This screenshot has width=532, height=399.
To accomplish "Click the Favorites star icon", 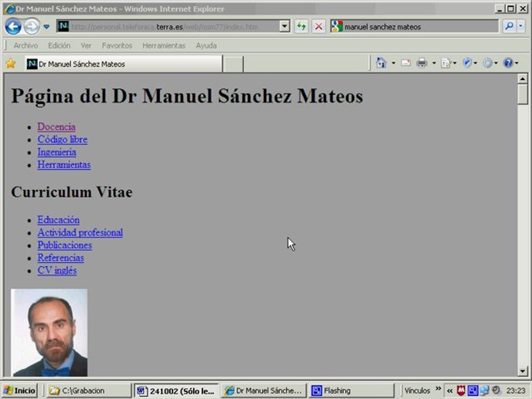I will [11, 63].
